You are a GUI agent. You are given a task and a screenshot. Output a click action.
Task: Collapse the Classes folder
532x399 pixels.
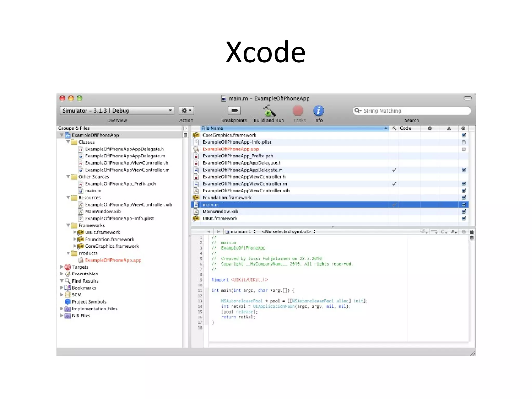coord(68,142)
